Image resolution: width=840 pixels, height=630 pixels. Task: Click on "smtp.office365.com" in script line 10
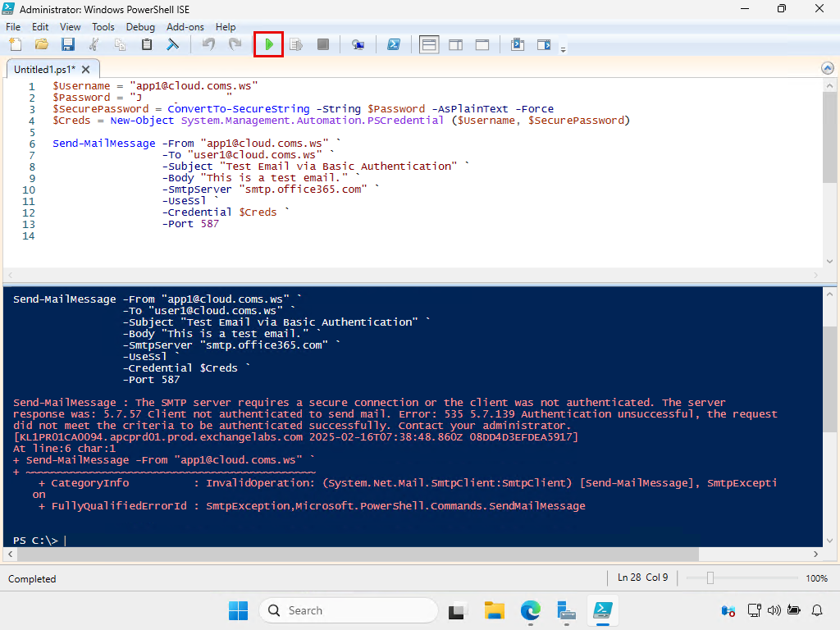304,189
